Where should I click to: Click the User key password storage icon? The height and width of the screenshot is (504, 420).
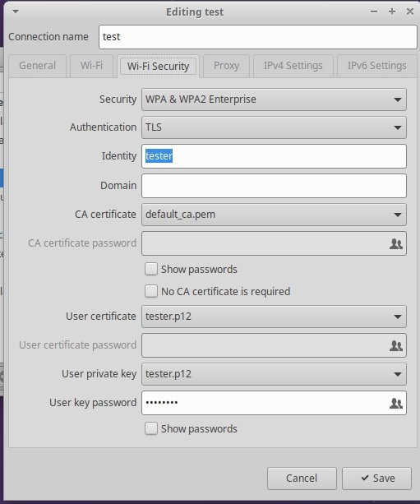[396, 403]
